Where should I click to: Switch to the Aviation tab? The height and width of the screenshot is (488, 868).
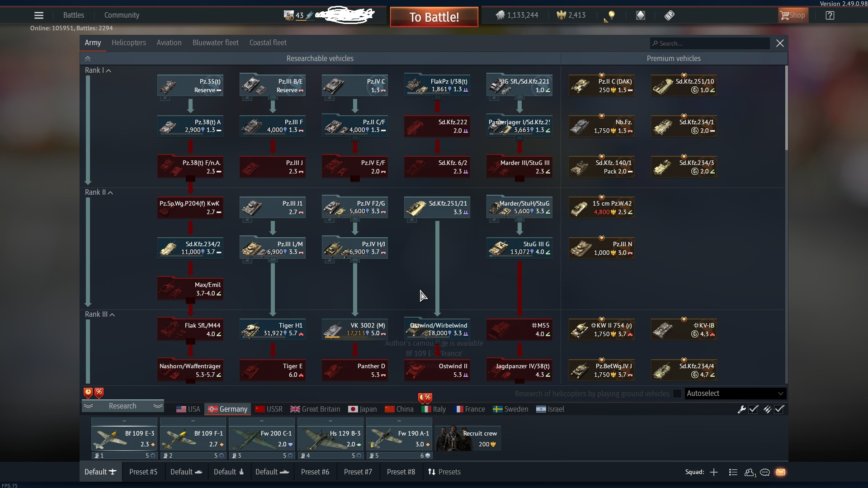point(169,43)
